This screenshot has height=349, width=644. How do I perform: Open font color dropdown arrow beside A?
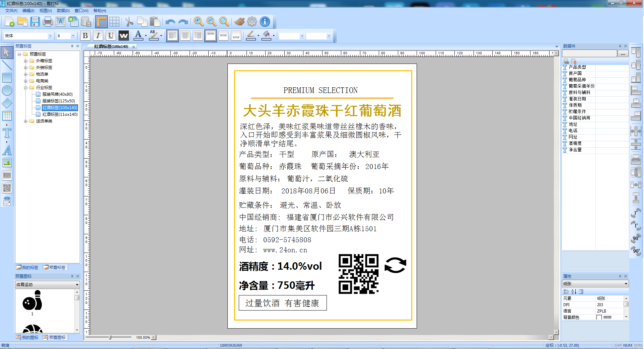click(146, 36)
